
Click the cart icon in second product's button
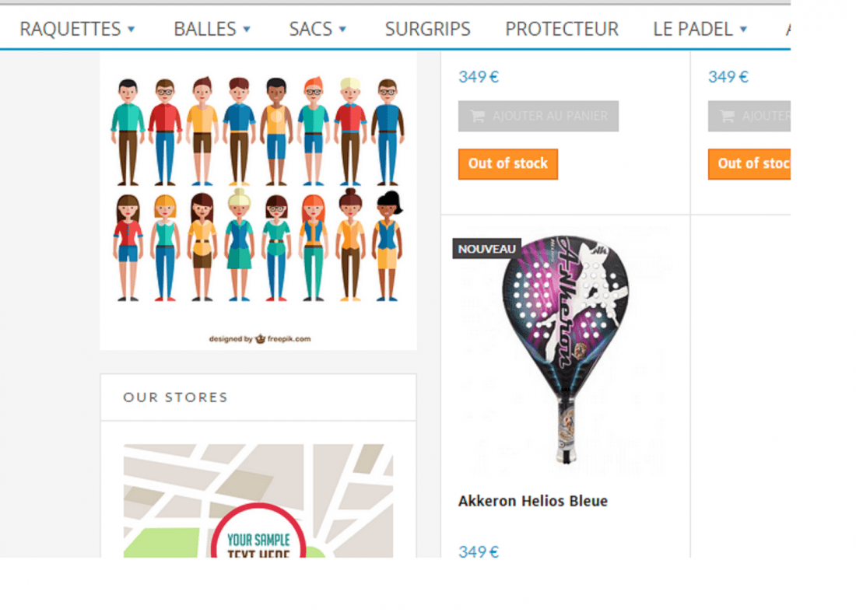click(x=727, y=116)
